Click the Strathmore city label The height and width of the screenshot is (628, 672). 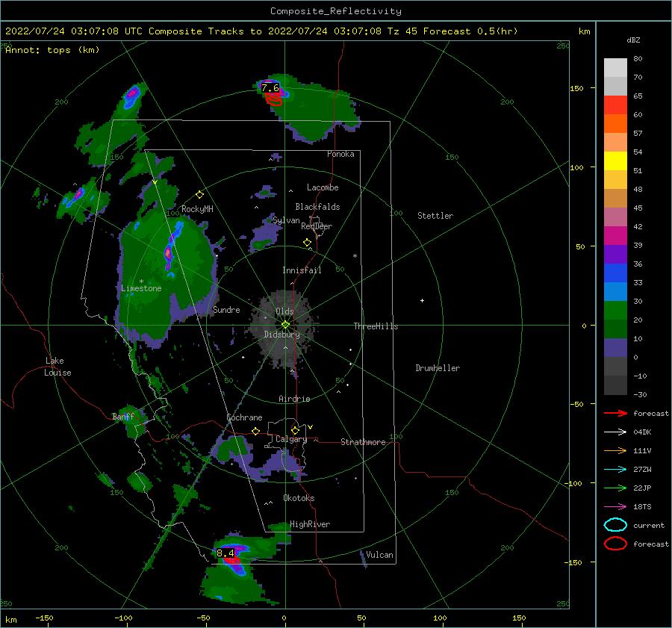click(363, 442)
